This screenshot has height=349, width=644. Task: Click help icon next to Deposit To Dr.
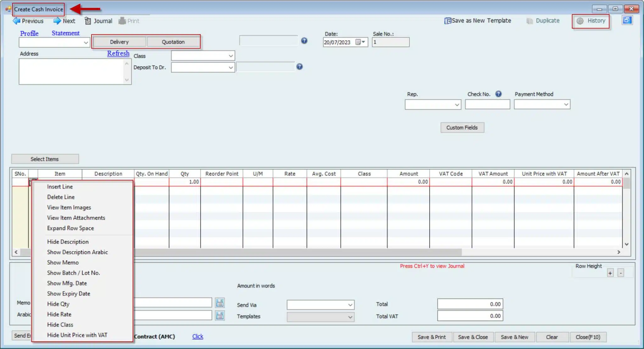coord(299,67)
